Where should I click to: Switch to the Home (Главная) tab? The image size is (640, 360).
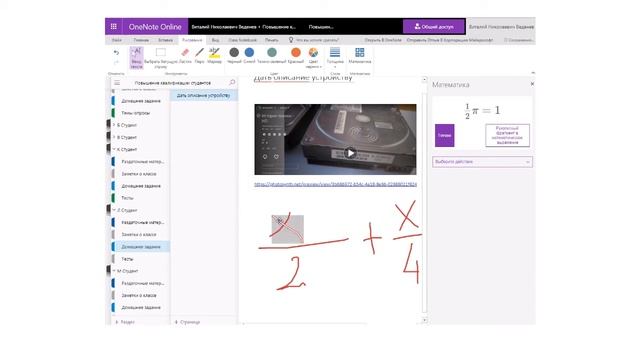coord(141,40)
